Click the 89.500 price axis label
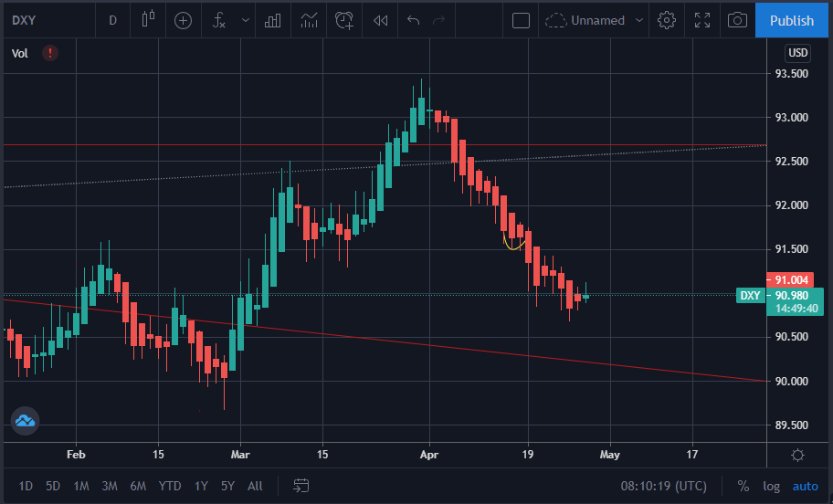Viewport: 833px width, 504px height. coord(792,425)
